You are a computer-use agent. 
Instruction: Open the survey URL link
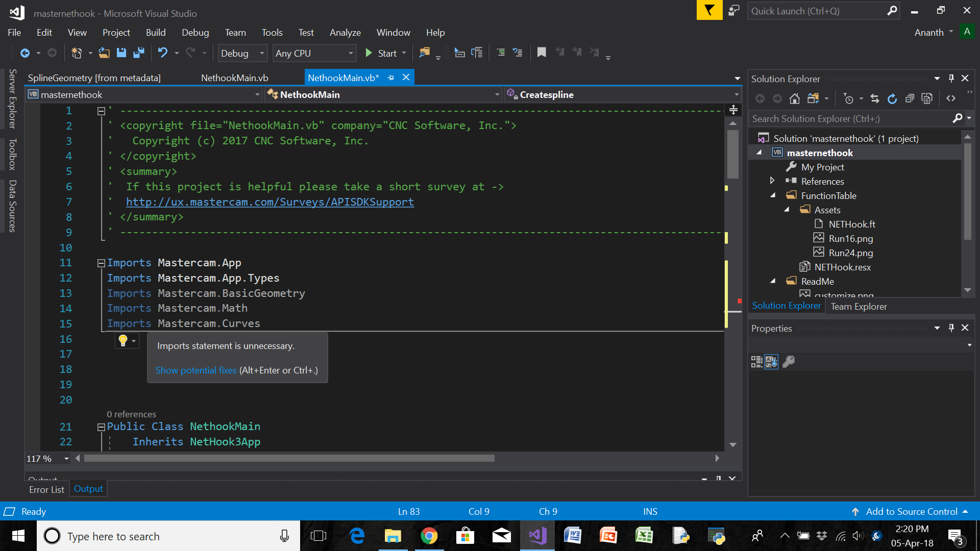pyautogui.click(x=269, y=201)
